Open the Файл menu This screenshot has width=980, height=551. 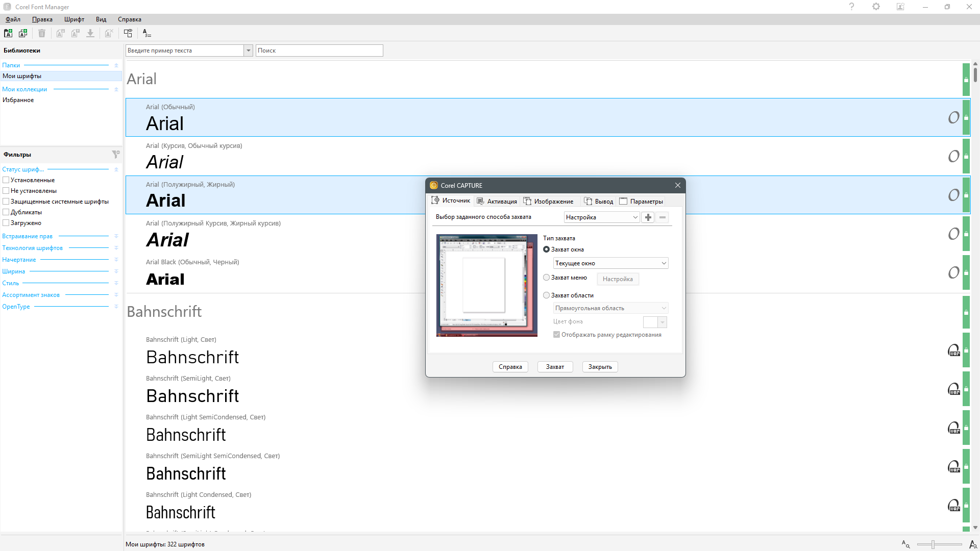point(13,19)
